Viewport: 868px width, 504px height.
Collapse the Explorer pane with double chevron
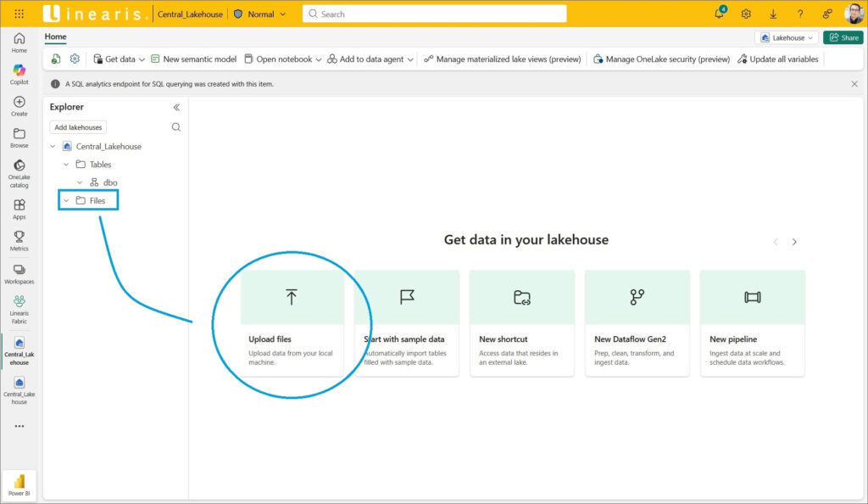(x=176, y=107)
